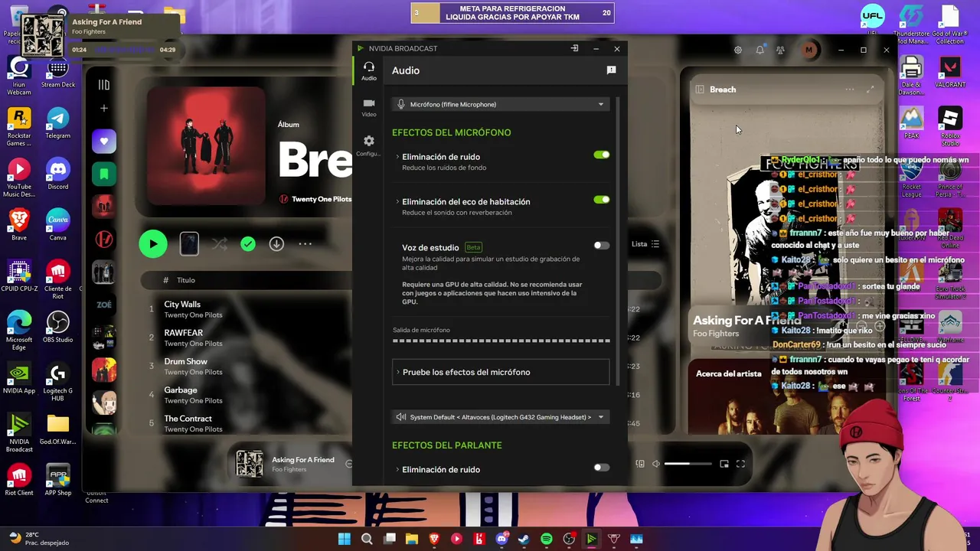Play the Breach album with green button
This screenshot has height=551, width=980.
click(x=153, y=244)
